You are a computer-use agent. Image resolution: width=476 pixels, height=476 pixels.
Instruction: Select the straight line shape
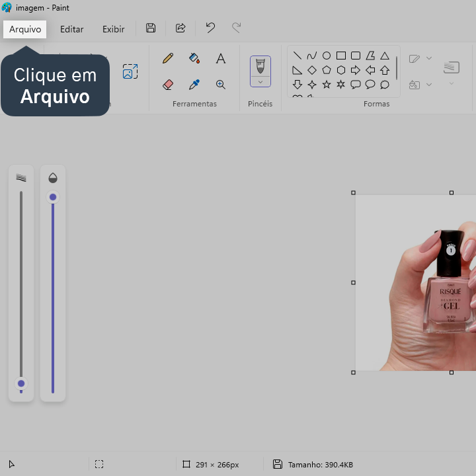pyautogui.click(x=297, y=56)
